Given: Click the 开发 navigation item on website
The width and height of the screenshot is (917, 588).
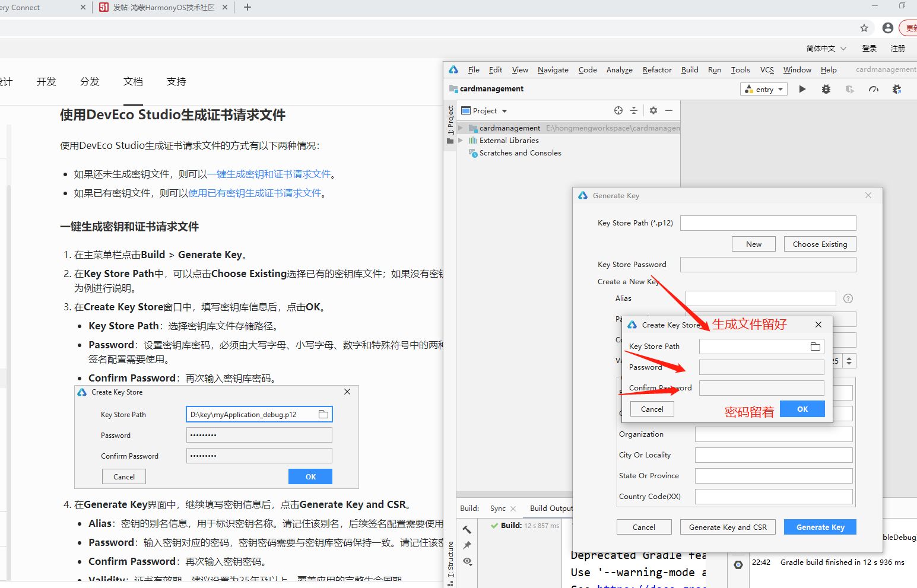Looking at the screenshot, I should tap(46, 82).
